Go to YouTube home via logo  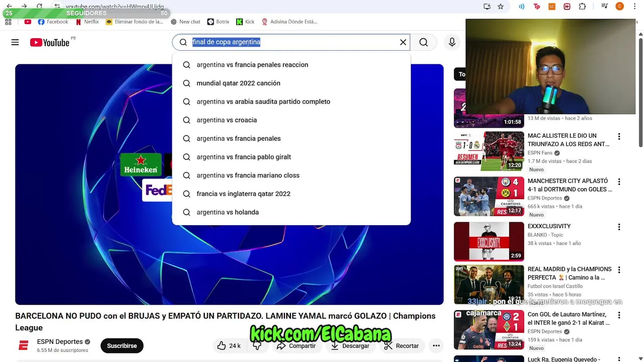[x=49, y=43]
